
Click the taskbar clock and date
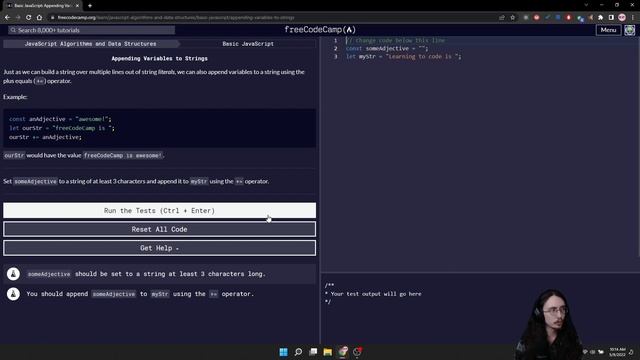[x=618, y=352]
